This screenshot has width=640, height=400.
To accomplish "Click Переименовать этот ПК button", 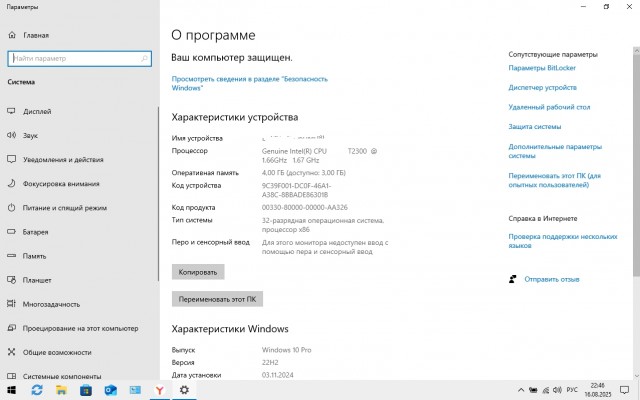I will [217, 299].
